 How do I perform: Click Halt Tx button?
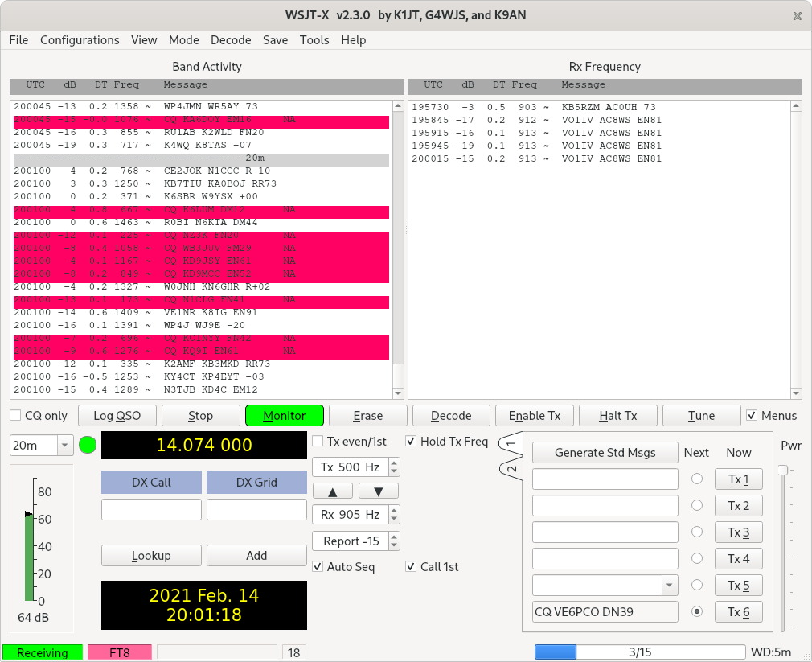click(x=617, y=415)
